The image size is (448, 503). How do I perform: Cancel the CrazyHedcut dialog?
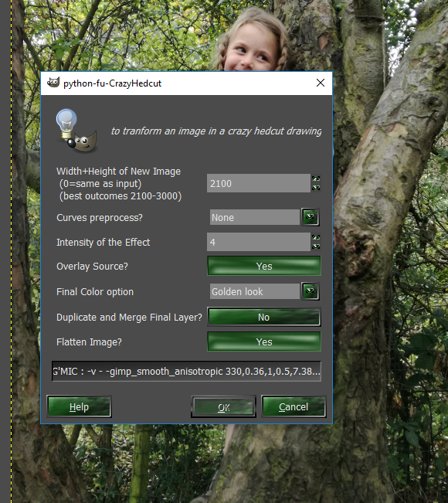(x=294, y=406)
